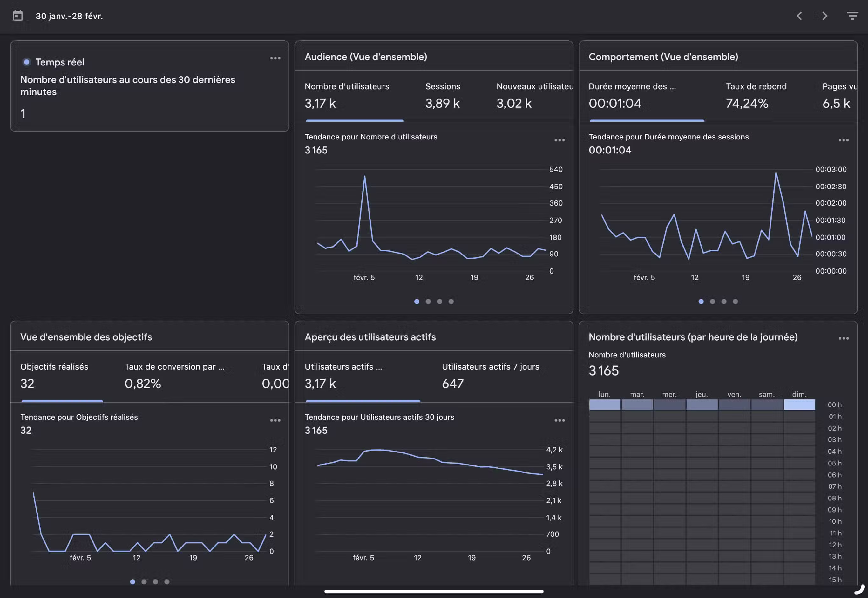868x598 pixels.
Task: Open Temps réel card three-dot menu
Action: [x=275, y=58]
